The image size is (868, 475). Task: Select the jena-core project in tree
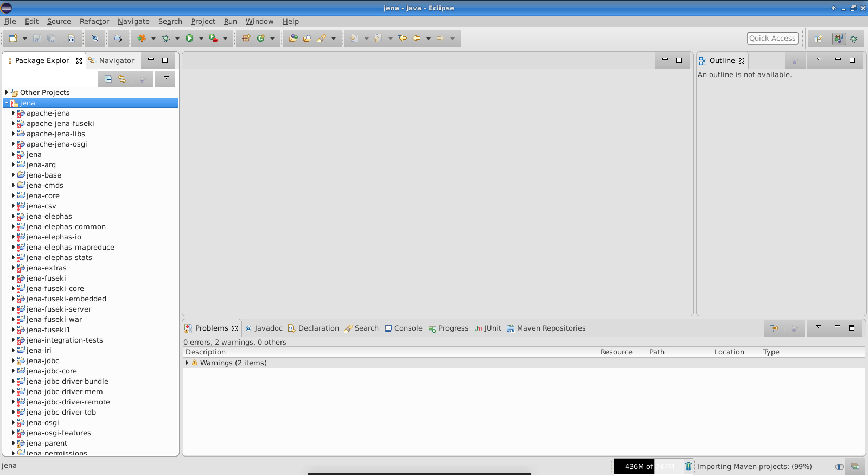[x=43, y=195]
